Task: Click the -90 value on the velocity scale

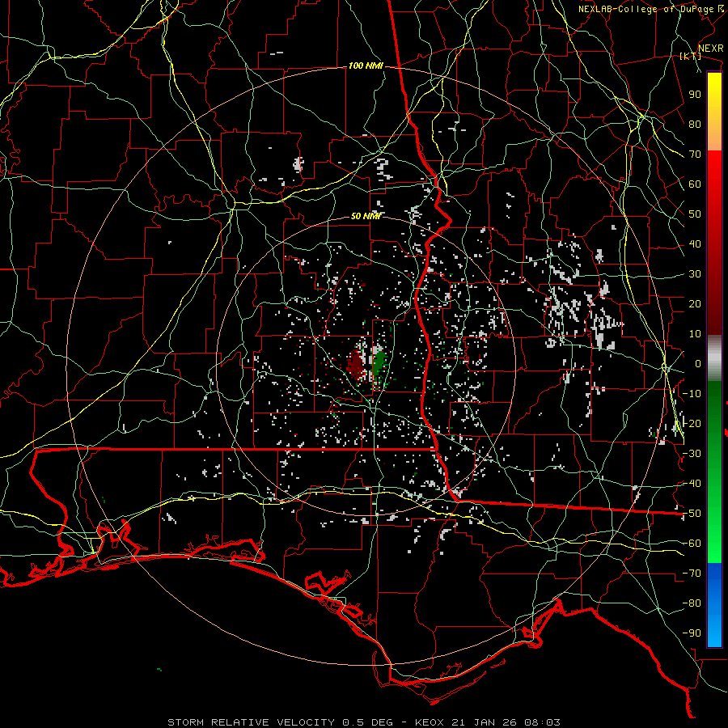Action: tap(692, 633)
